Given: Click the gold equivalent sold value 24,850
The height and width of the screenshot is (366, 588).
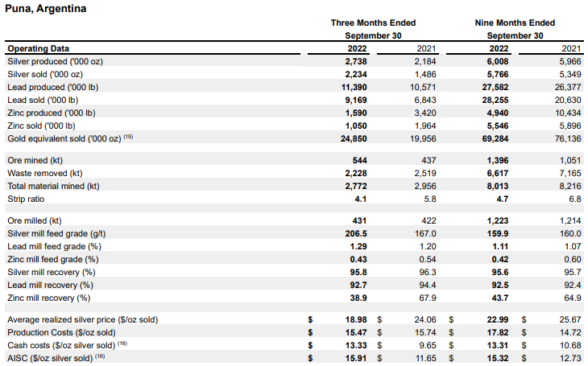Looking at the screenshot, I should (x=354, y=138).
